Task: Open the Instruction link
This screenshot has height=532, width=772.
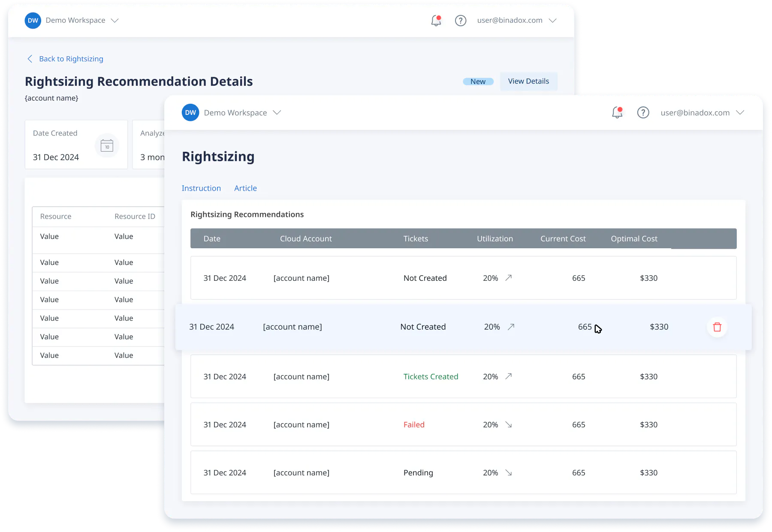Action: tap(201, 188)
